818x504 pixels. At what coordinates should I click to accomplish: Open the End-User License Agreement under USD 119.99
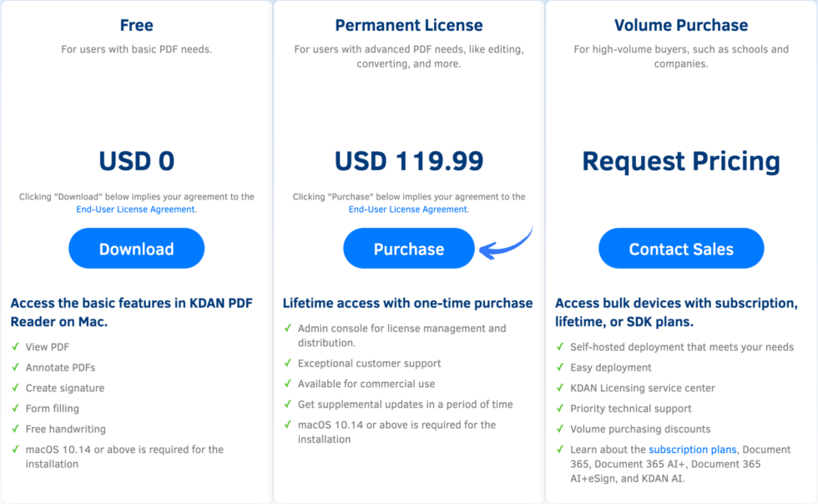pyautogui.click(x=408, y=209)
